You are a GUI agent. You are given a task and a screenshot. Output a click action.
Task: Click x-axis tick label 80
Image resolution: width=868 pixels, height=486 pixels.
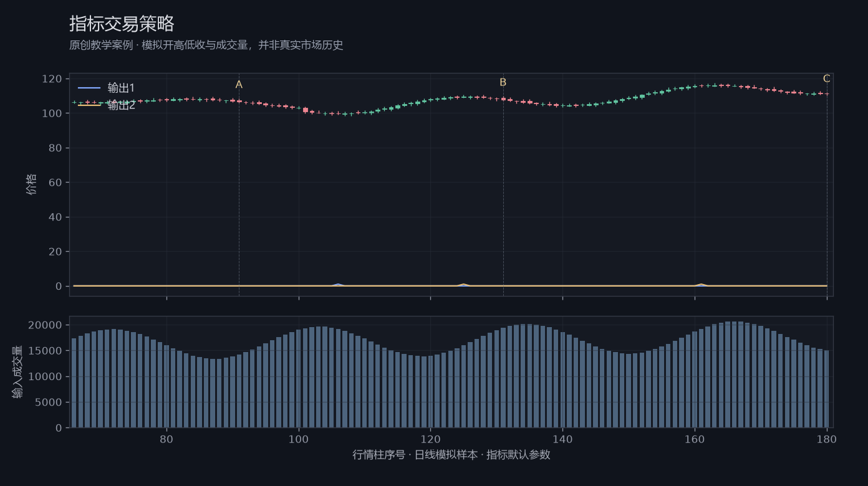coord(166,439)
